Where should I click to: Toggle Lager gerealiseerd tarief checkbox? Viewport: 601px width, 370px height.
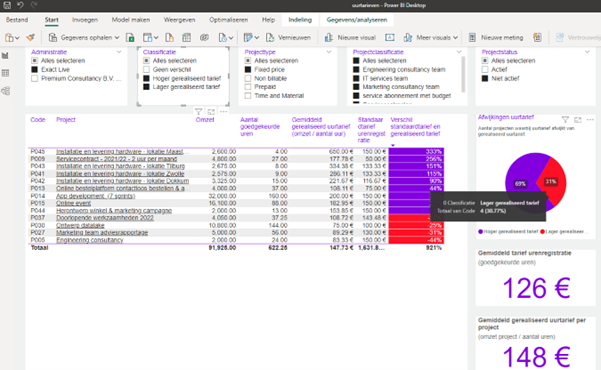[146, 87]
